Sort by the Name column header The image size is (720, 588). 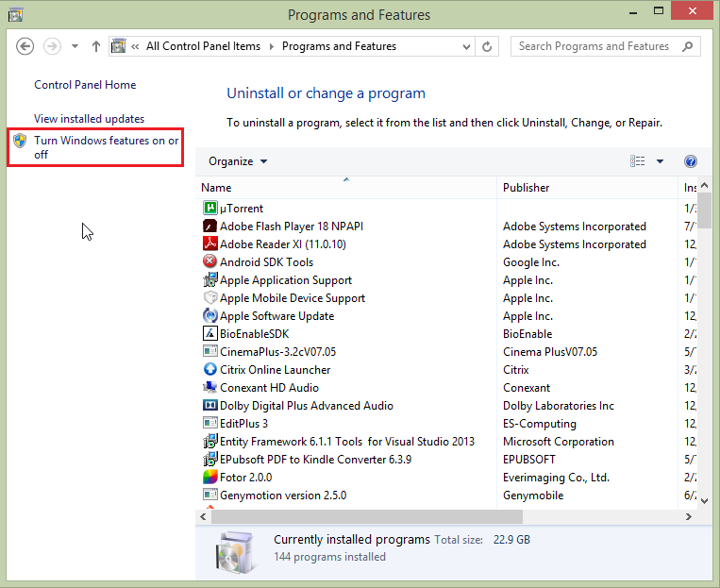click(x=346, y=188)
